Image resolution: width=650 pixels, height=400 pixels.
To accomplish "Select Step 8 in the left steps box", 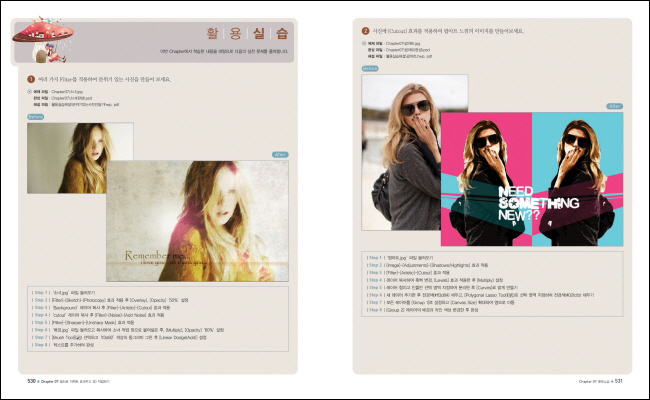I will (x=41, y=344).
